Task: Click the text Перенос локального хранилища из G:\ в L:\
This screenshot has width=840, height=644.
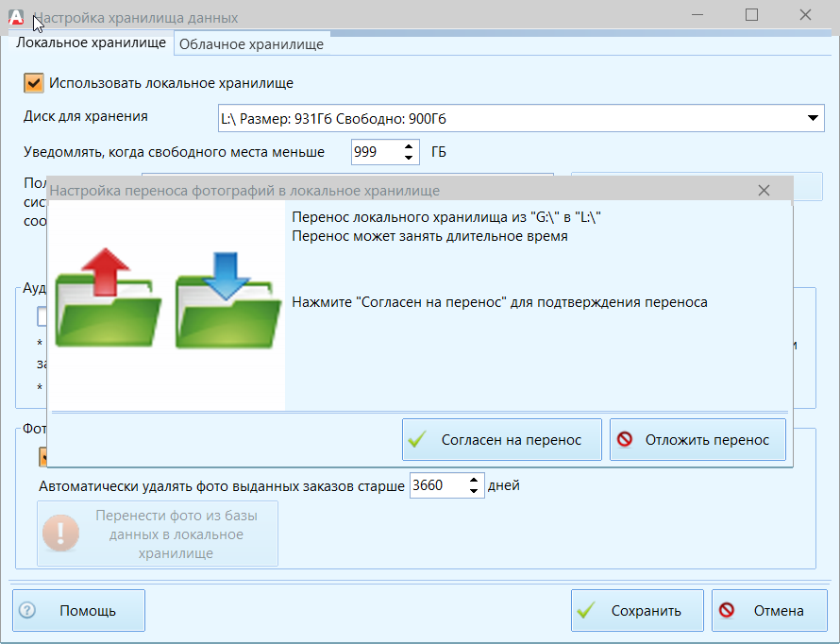Action: (x=446, y=217)
